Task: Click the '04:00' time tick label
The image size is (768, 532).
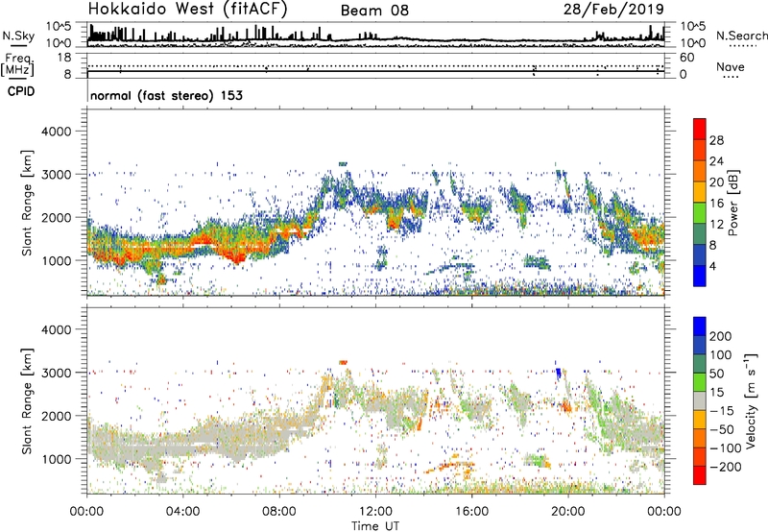Action: [x=182, y=512]
